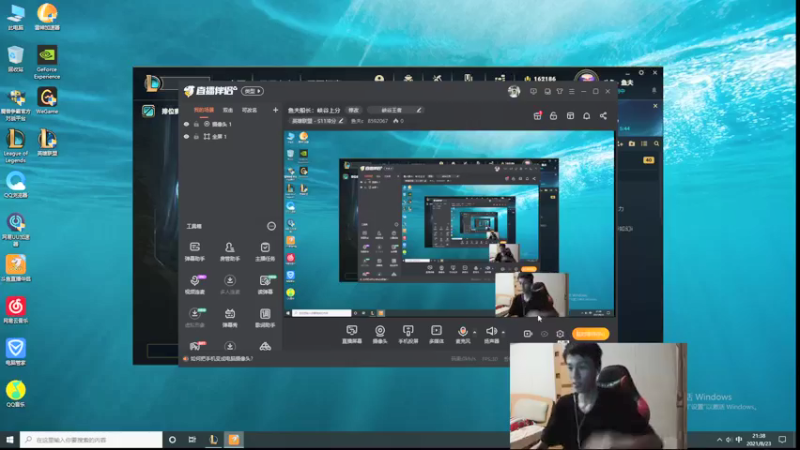800x450 pixels.
Task: Switch to the first scene tab (orange)
Action: (204, 110)
